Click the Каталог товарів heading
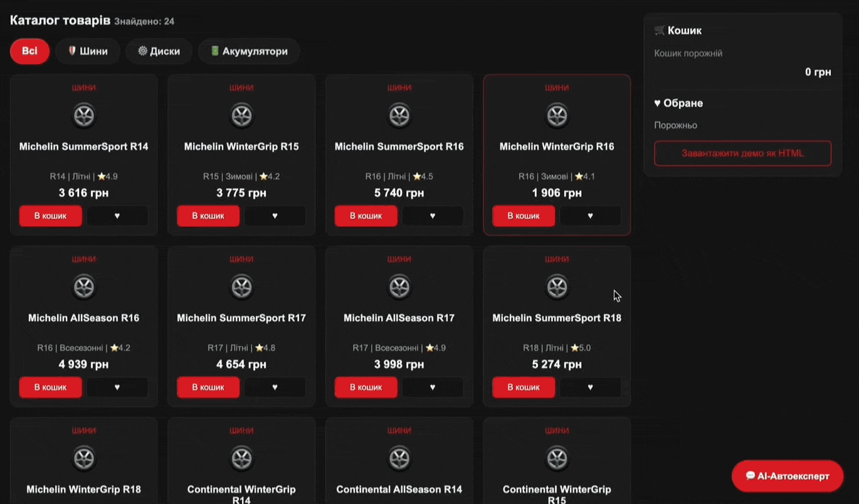 [60, 21]
